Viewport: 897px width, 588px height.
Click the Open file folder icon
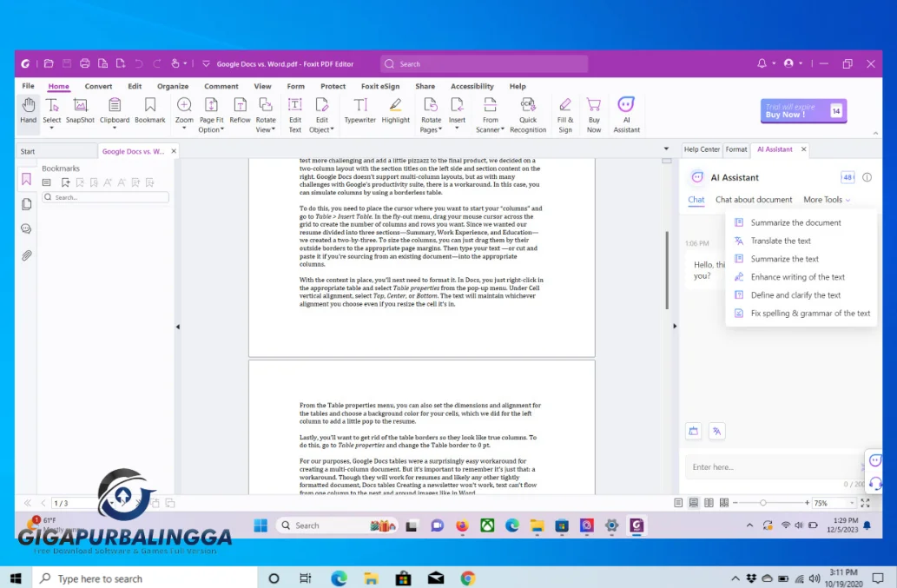coord(49,63)
